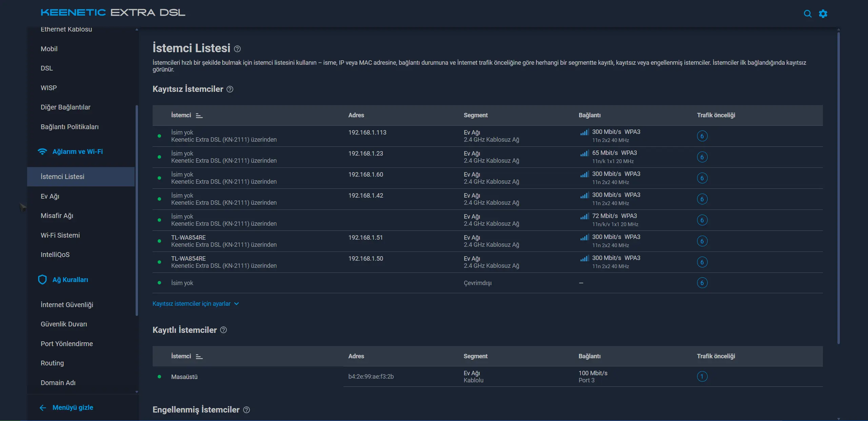The width and height of the screenshot is (868, 421).
Task: Click the sidebar vertical scrollbar
Action: 137,210
